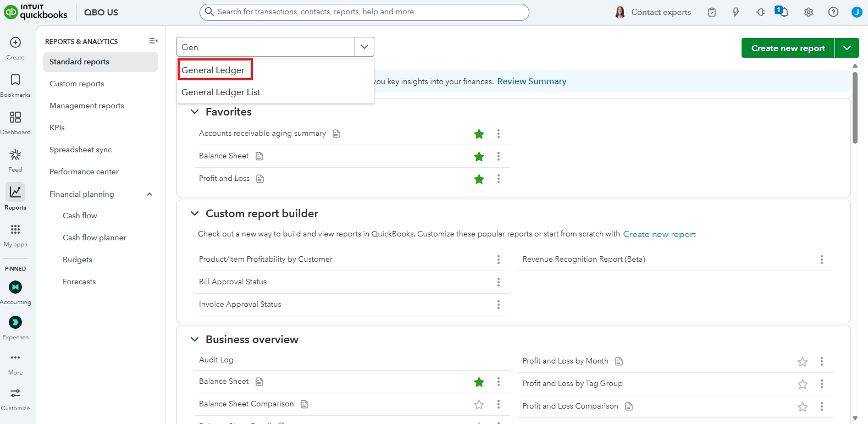Collapse the Custom report builder section
This screenshot has width=868, height=424.
coord(194,213)
